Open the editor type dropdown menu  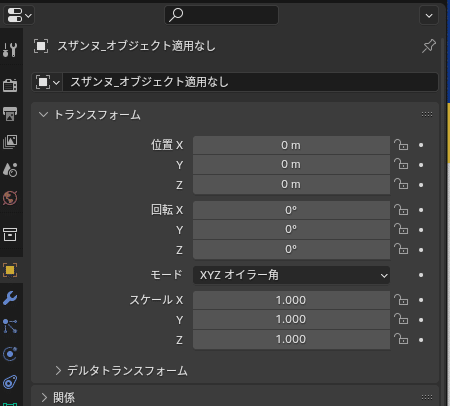19,15
